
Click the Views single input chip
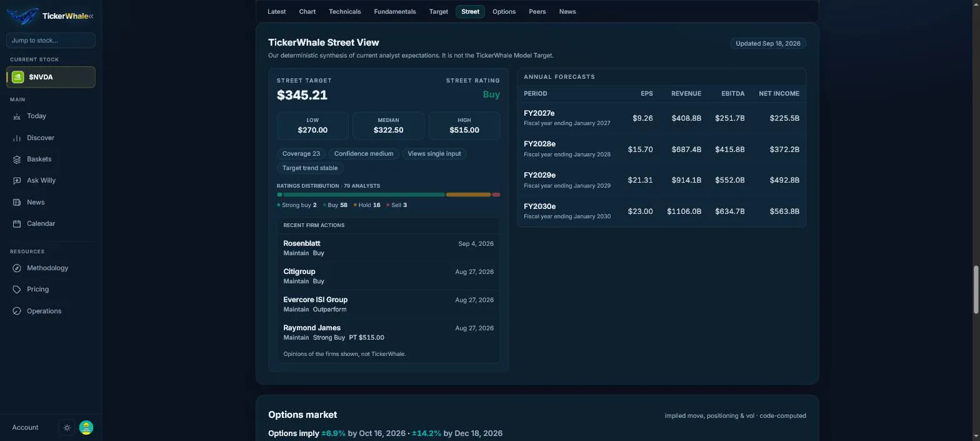click(x=434, y=154)
